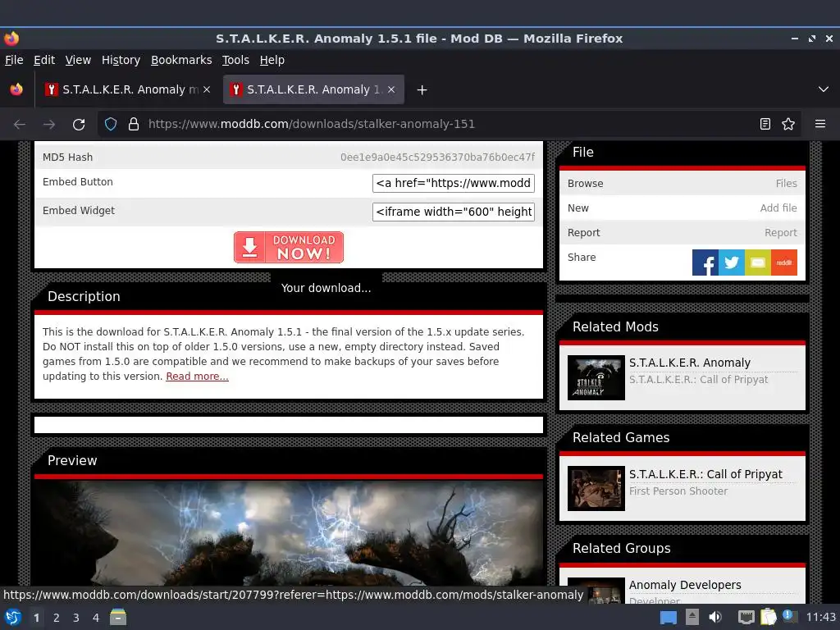Click the Add file link
This screenshot has width=840, height=630.
(x=778, y=208)
